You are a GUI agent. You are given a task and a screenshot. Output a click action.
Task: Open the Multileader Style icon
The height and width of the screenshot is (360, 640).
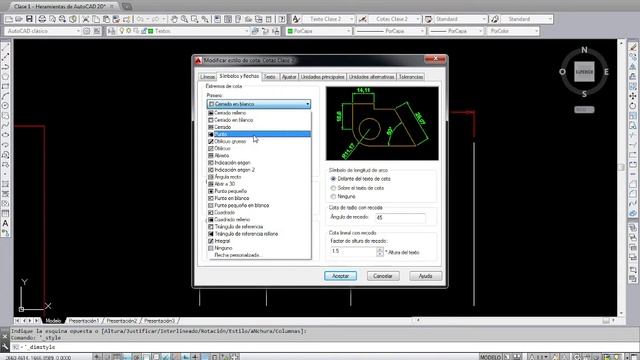click(495, 19)
